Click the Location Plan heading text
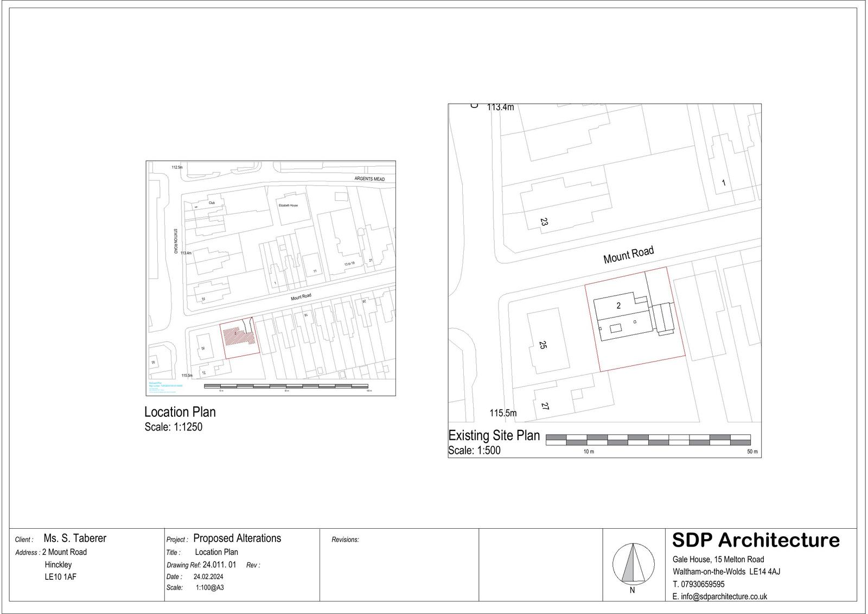The image size is (868, 614). click(x=180, y=412)
